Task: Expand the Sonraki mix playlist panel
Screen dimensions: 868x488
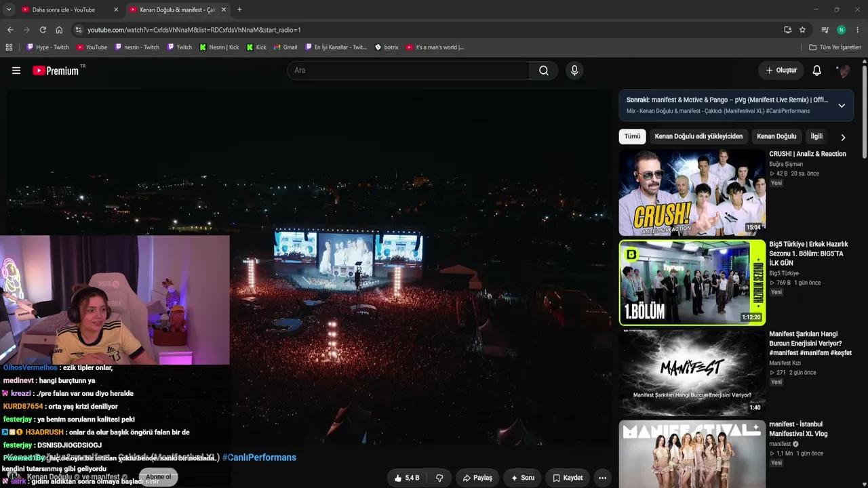Action: click(x=842, y=105)
